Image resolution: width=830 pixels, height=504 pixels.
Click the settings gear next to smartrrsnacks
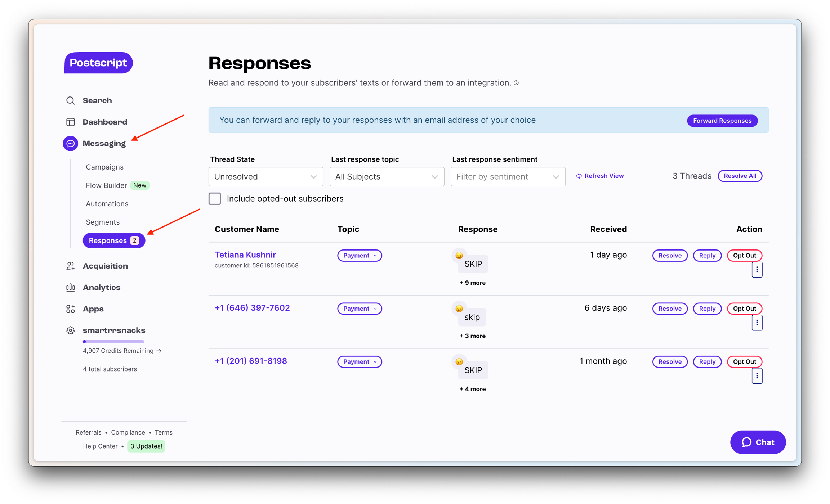click(x=70, y=330)
